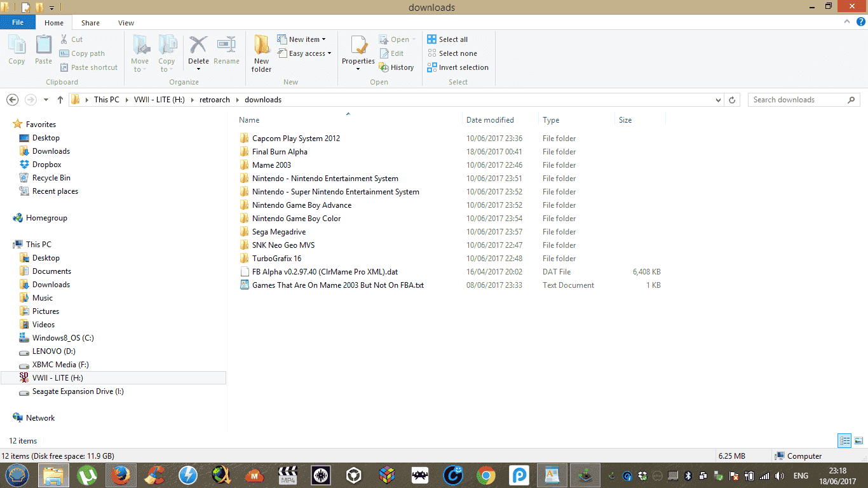Launch uTorrent from the taskbar
Screen dimensions: 868x488
coord(88,475)
